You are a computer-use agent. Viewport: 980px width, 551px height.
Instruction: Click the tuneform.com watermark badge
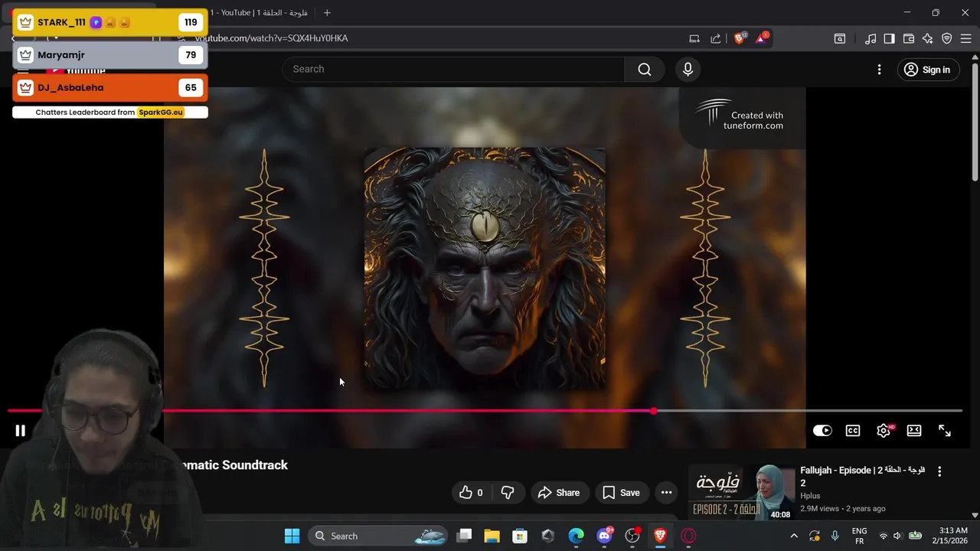coord(742,117)
